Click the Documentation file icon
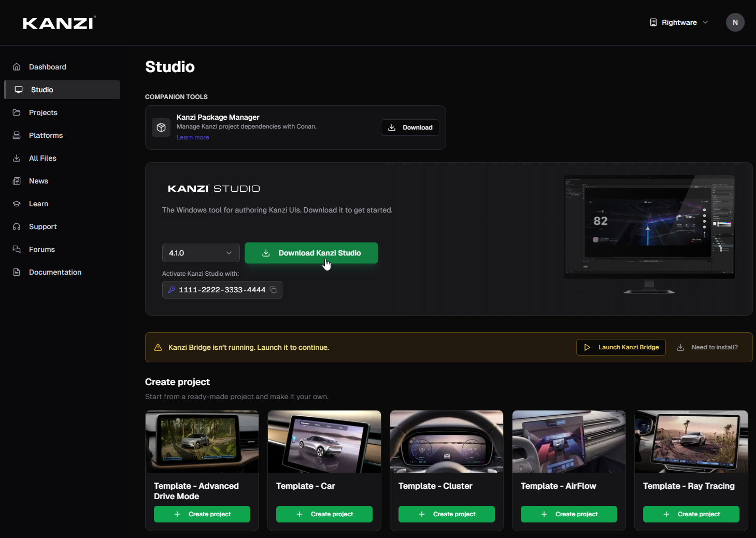 [x=17, y=272]
